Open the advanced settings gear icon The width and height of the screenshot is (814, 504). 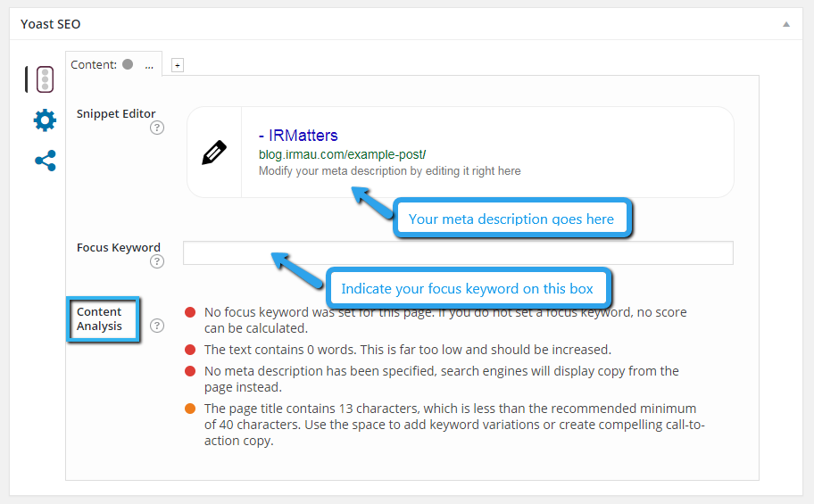pos(46,120)
